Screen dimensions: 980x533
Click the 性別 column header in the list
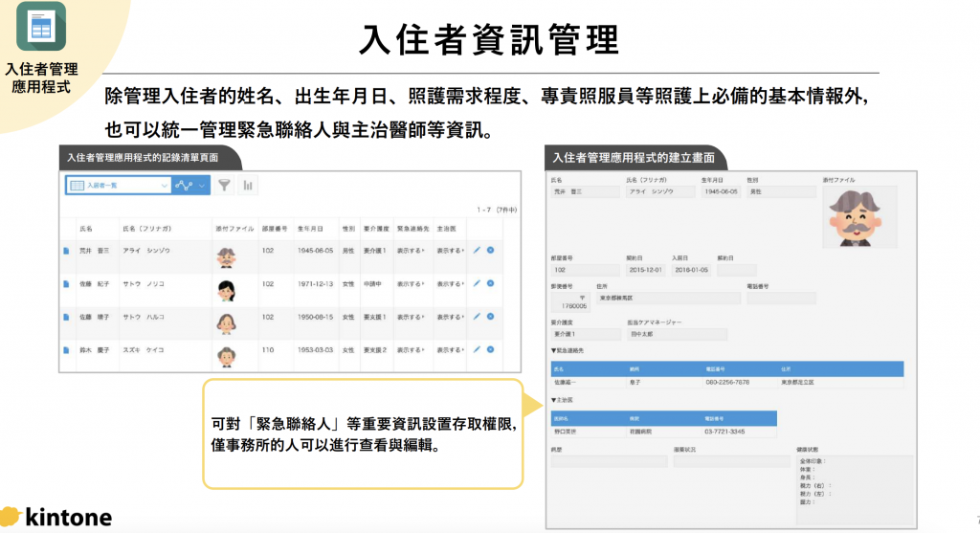tap(348, 229)
